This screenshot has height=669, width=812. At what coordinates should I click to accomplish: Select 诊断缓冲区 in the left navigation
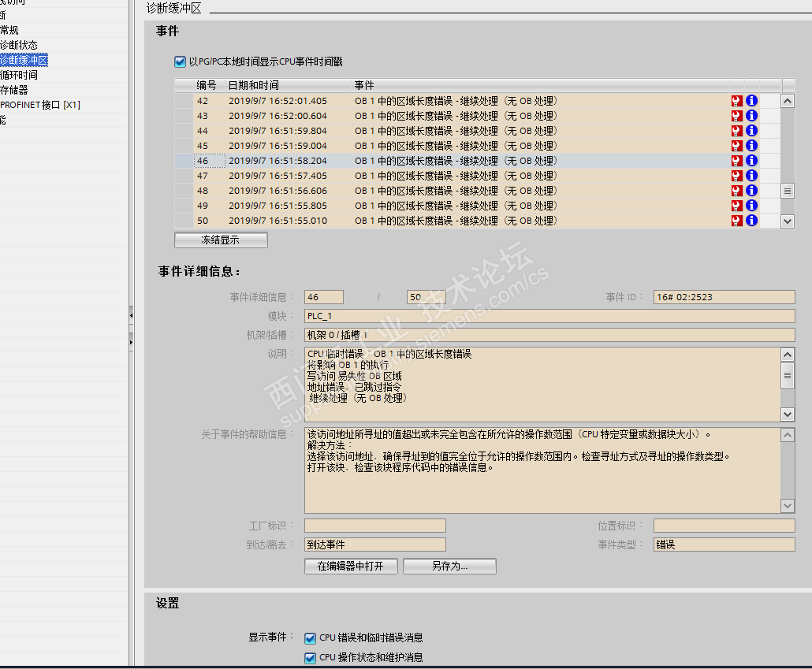coord(24,60)
